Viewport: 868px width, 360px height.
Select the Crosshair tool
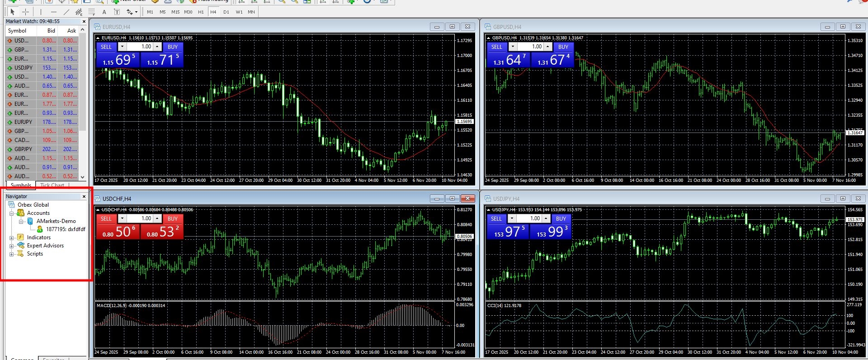coord(25,12)
